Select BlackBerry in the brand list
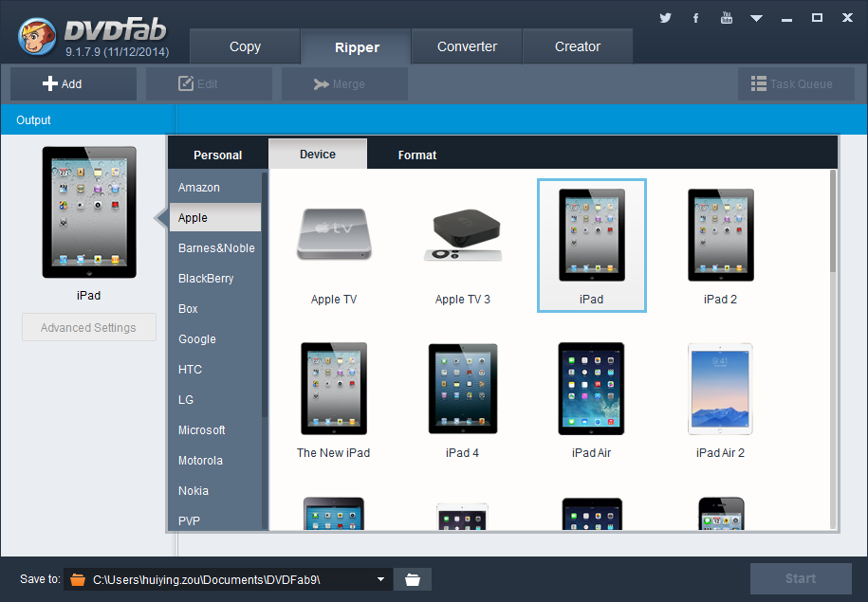868x602 pixels. click(214, 279)
